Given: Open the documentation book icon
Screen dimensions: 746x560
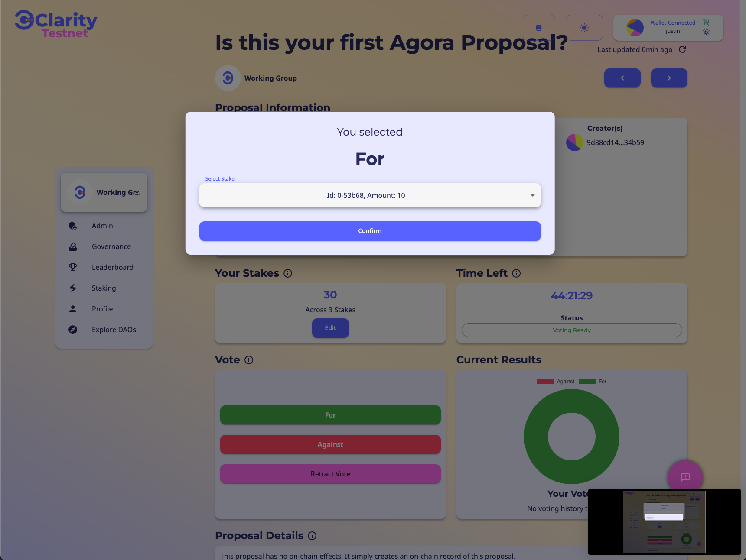Looking at the screenshot, I should [x=539, y=28].
